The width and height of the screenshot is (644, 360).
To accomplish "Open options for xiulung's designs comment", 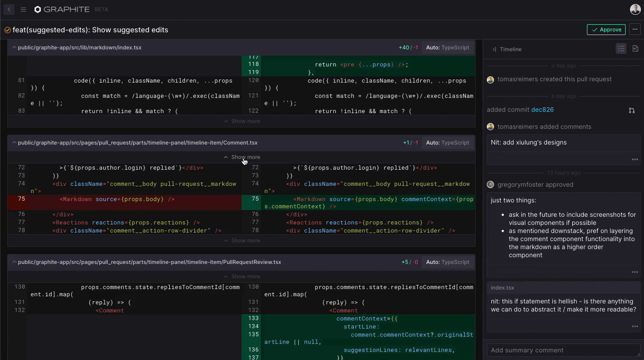I will pos(635,159).
